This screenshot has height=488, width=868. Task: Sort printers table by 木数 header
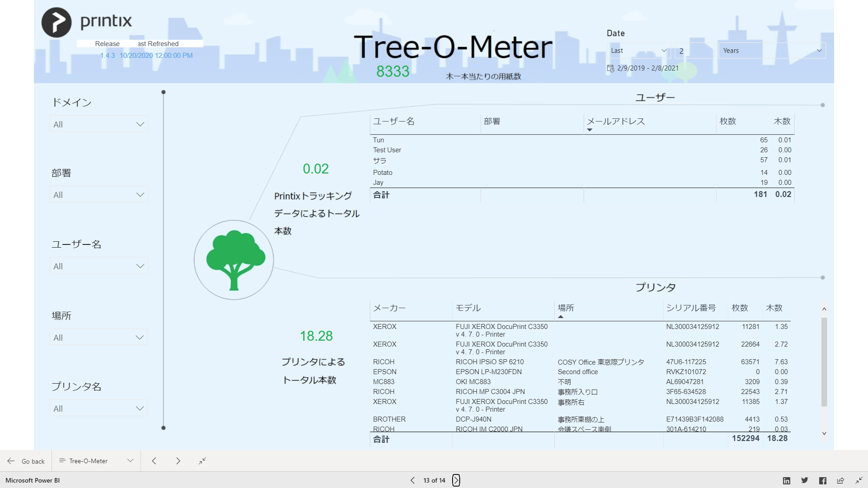point(774,308)
